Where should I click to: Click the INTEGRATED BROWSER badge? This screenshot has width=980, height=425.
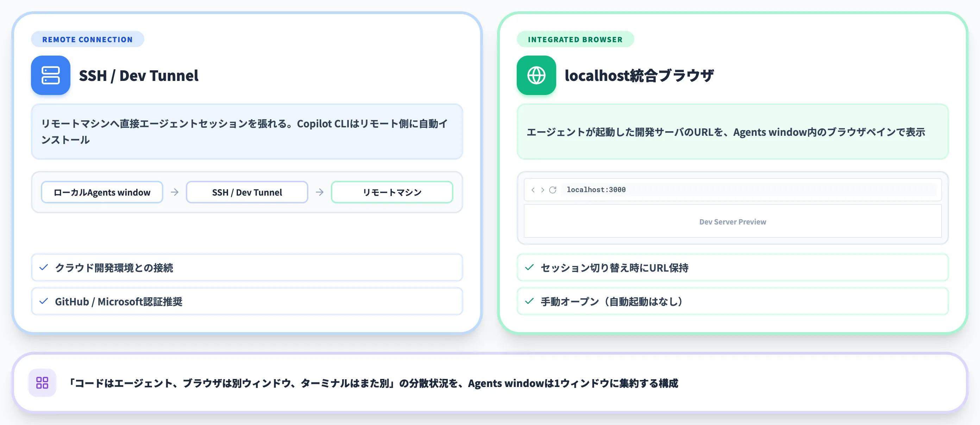(x=575, y=39)
